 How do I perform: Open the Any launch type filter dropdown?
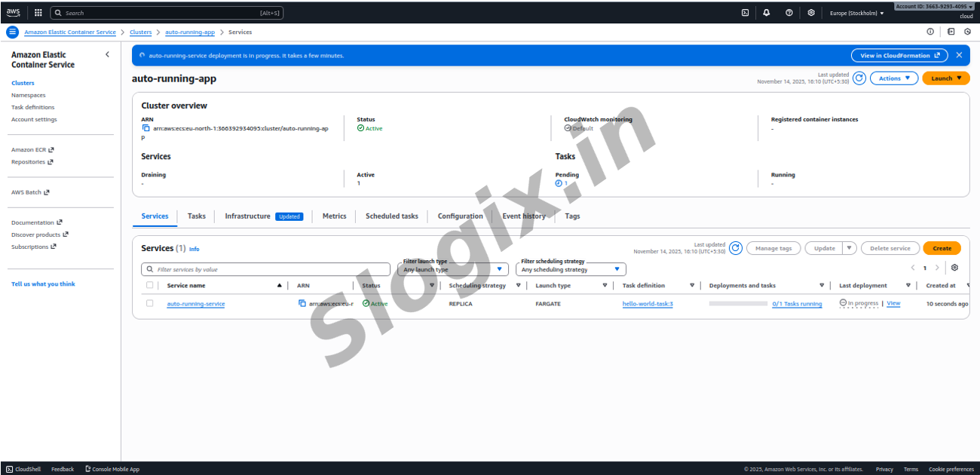(x=452, y=269)
